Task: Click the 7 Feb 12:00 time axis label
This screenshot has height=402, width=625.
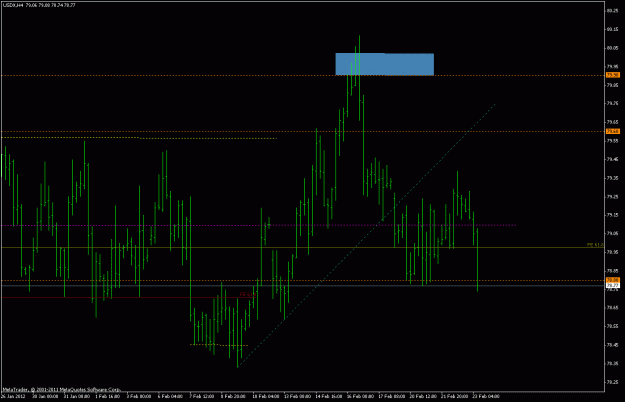Action: pos(202,396)
